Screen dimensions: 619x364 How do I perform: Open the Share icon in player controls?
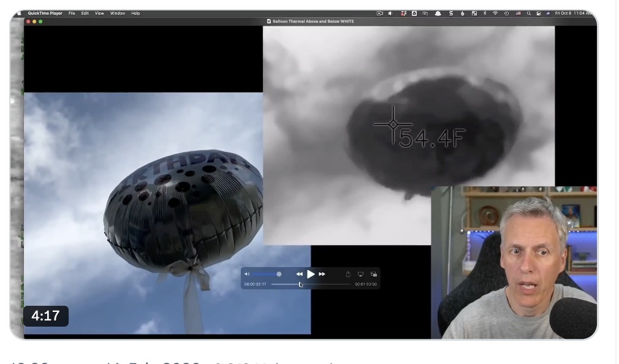(x=348, y=274)
